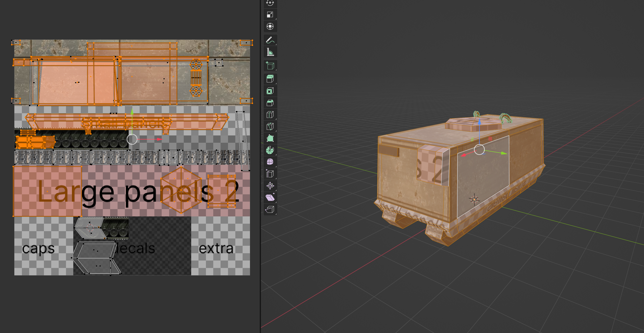Choose the Measure ruler tool
The image size is (644, 333).
tap(270, 52)
